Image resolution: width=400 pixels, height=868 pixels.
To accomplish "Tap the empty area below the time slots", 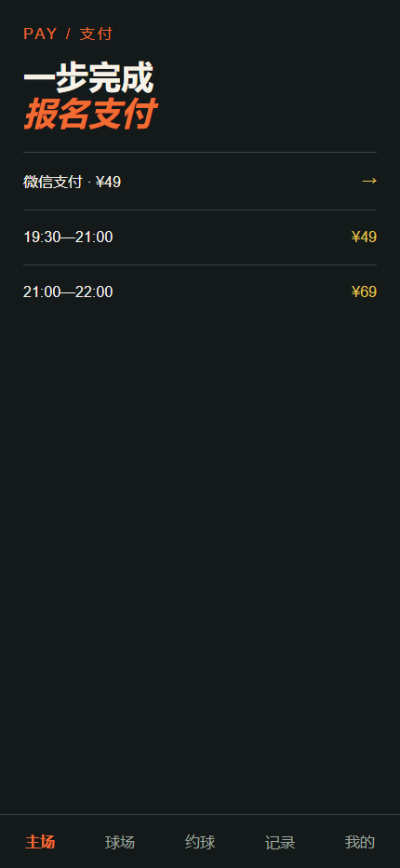I will click(x=200, y=553).
